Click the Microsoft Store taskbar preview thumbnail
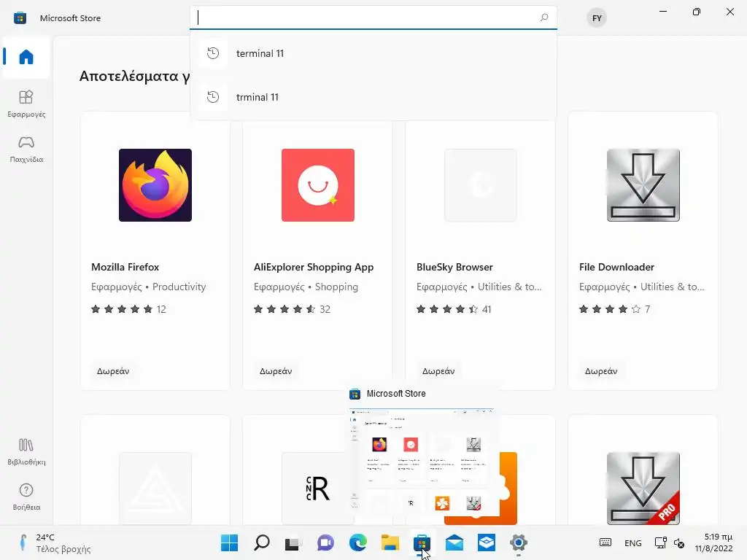Viewport: 747px width, 560px height. coord(421,460)
